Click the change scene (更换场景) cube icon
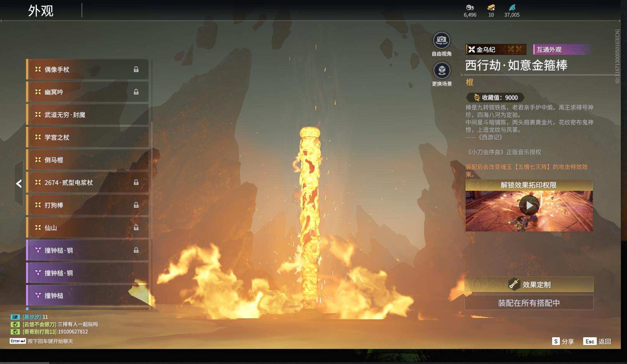The height and width of the screenshot is (364, 627). point(442,70)
